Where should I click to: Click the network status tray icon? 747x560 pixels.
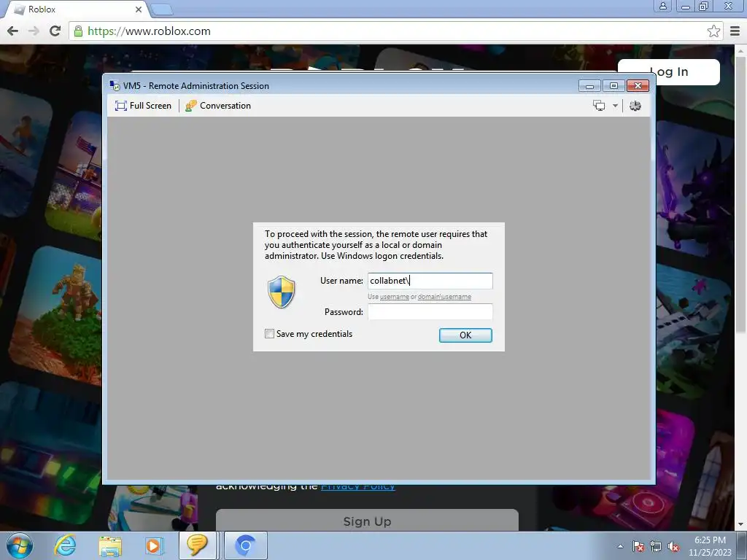click(656, 546)
